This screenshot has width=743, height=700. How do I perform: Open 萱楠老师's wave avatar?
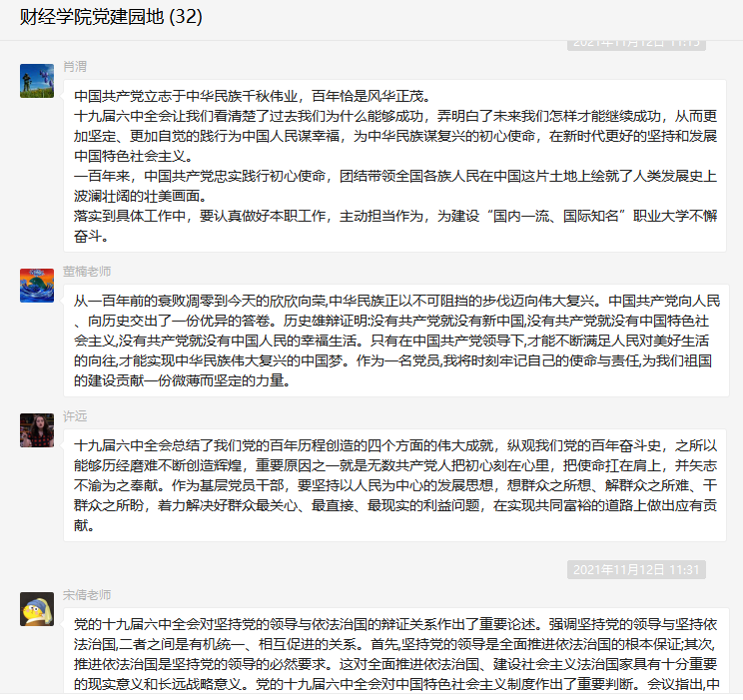point(37,285)
